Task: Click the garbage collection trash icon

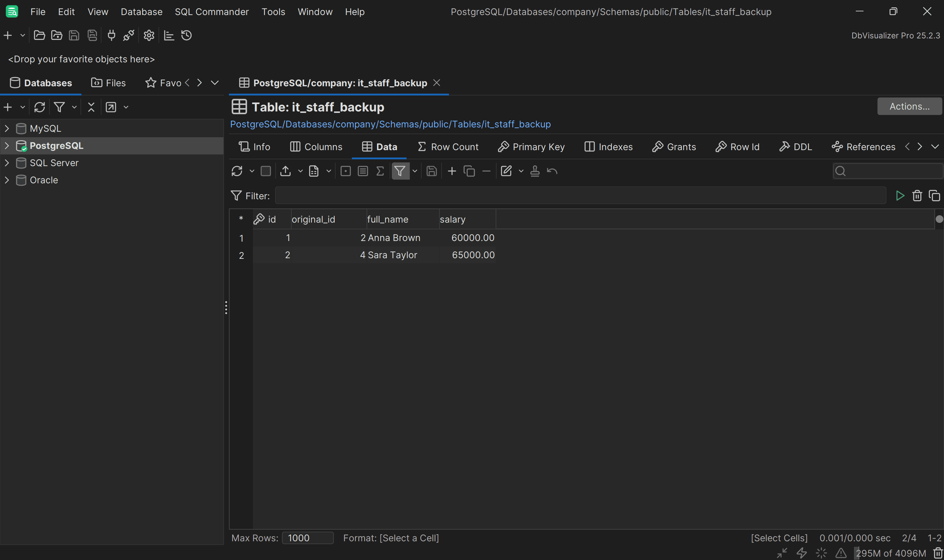Action: click(x=938, y=553)
